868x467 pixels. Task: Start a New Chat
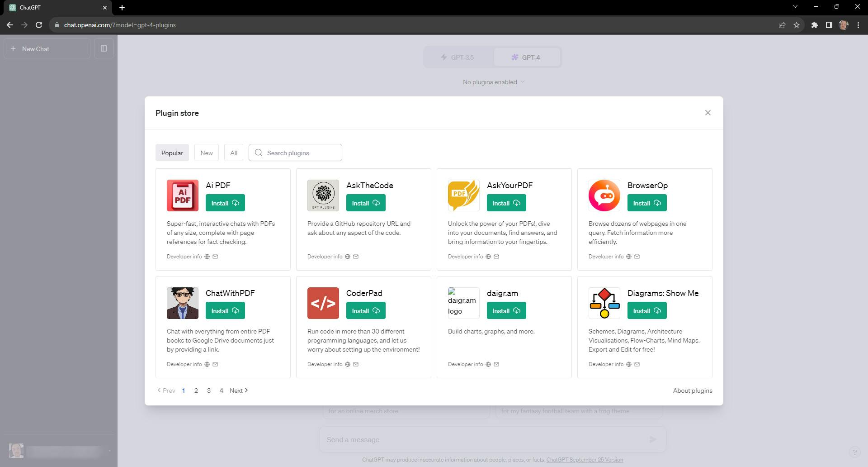pos(47,48)
